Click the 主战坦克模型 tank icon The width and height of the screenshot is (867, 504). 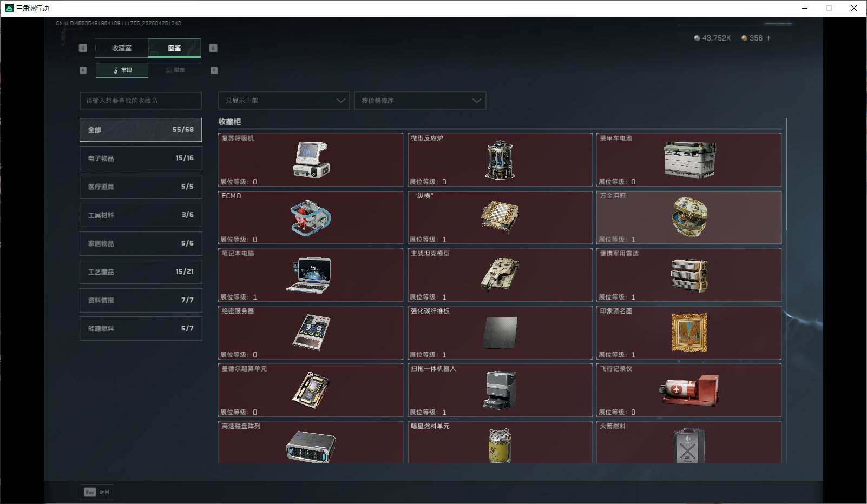pyautogui.click(x=500, y=275)
